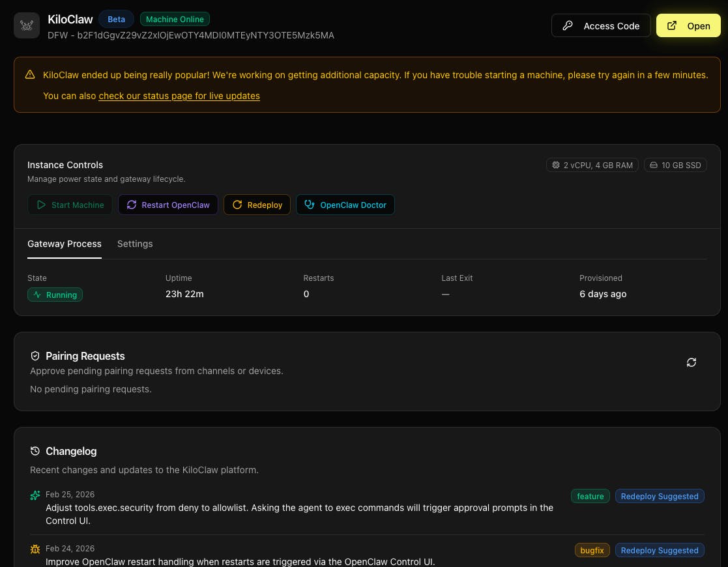Redeploy the instance

click(x=257, y=205)
